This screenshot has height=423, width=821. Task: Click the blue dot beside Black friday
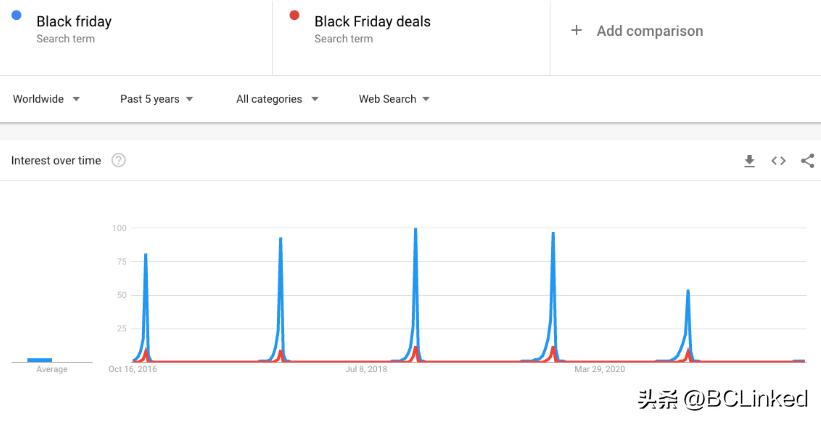click(x=17, y=15)
